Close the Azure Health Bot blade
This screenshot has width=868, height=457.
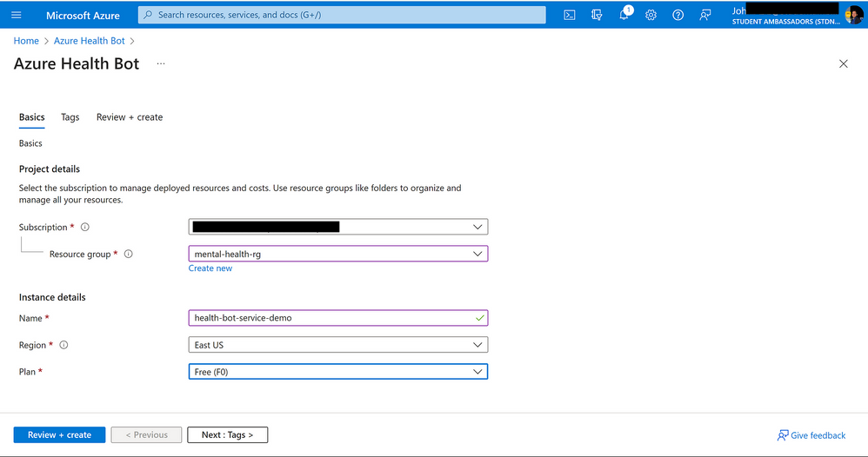point(843,63)
